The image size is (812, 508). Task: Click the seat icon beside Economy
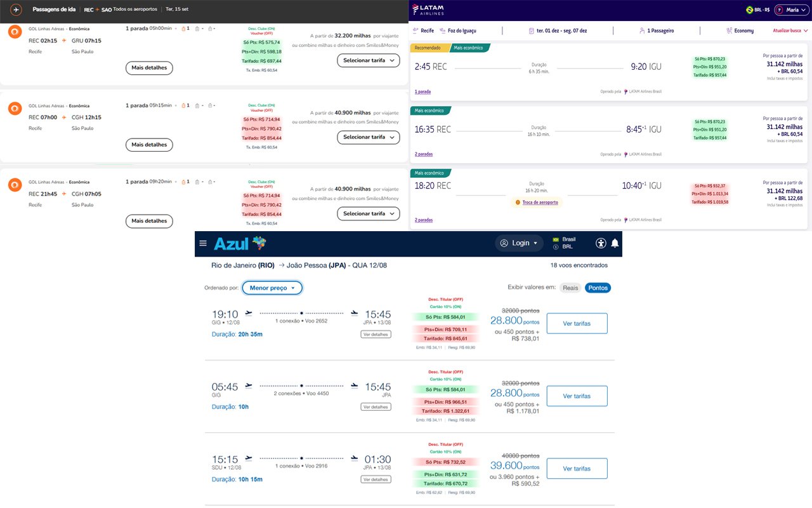[x=730, y=30]
